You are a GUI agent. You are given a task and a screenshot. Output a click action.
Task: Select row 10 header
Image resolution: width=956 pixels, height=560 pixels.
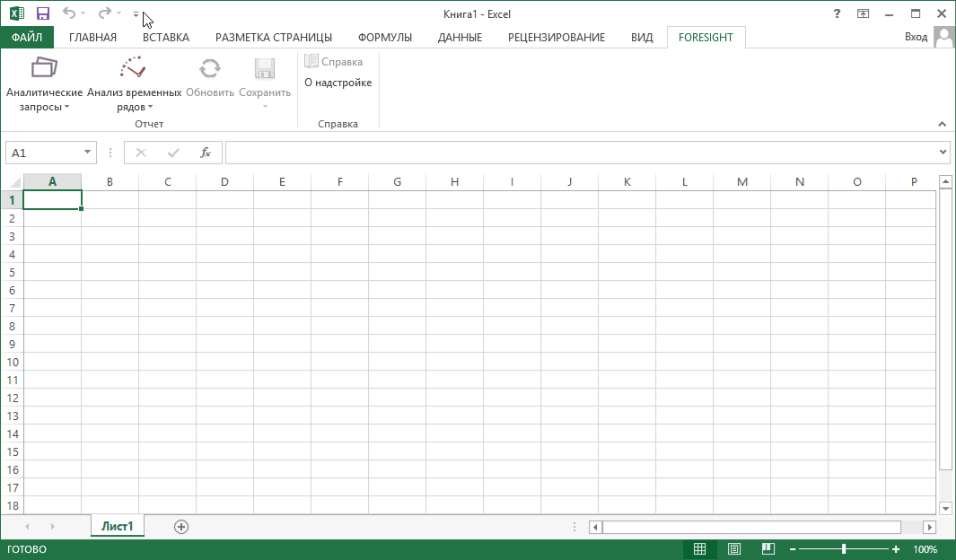(13, 362)
